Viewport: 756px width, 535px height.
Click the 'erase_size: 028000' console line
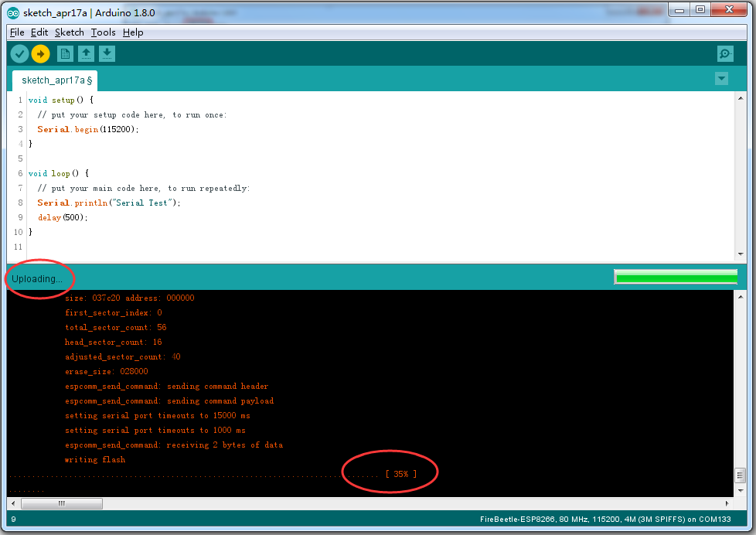pos(107,371)
